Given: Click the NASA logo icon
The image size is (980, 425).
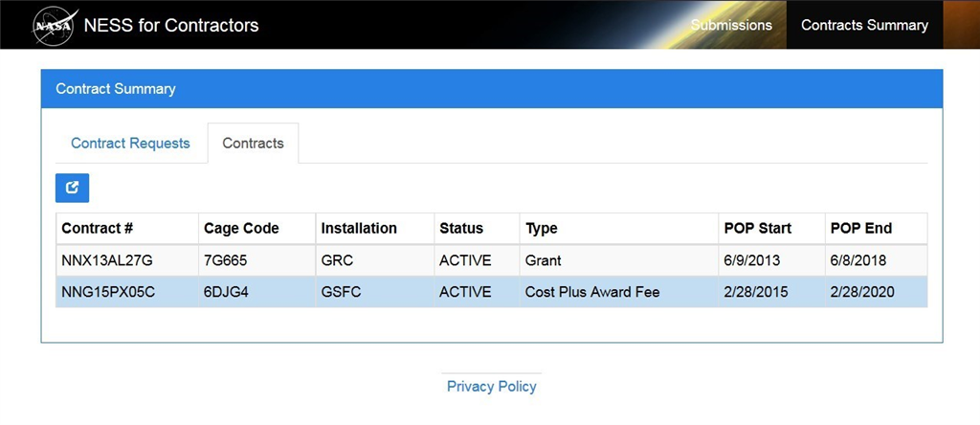Looking at the screenshot, I should (x=54, y=26).
